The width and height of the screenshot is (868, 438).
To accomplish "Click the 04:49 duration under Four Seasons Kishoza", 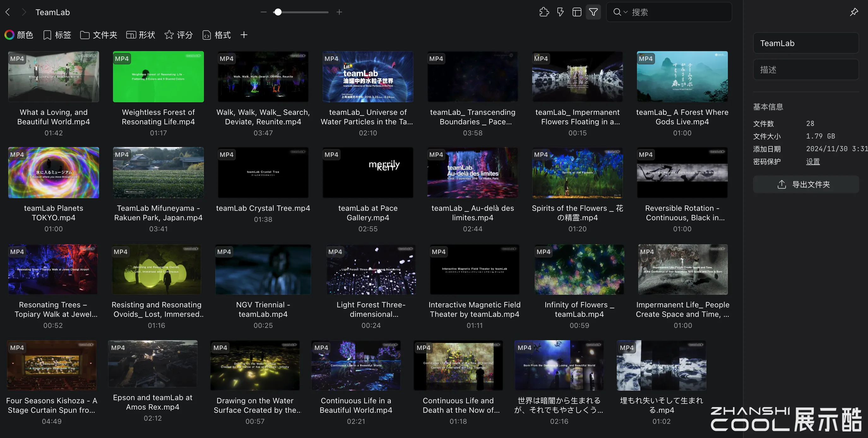I will pos(52,422).
